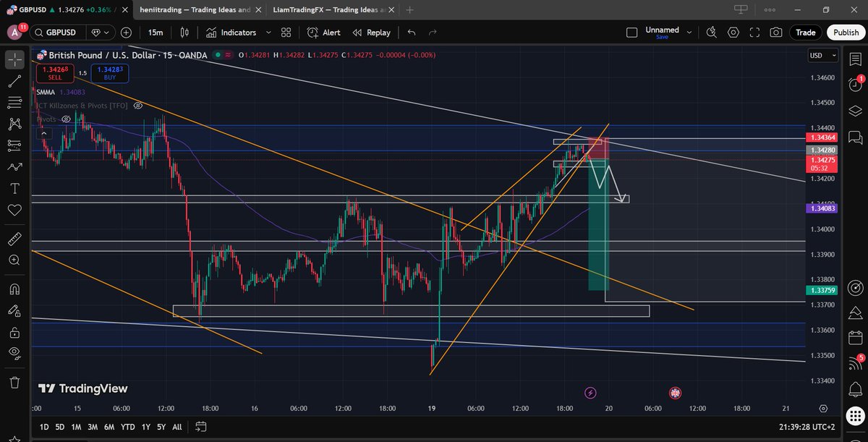Expand the Indicators favorites dropdown arrow
Image resolution: width=868 pixels, height=442 pixels.
tap(268, 33)
